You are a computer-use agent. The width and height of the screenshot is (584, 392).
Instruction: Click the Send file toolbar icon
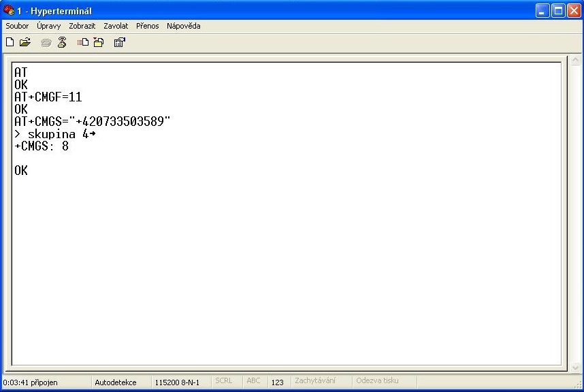coord(83,42)
